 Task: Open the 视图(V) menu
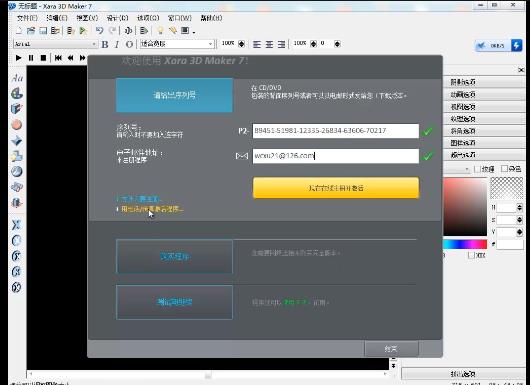[x=87, y=18]
